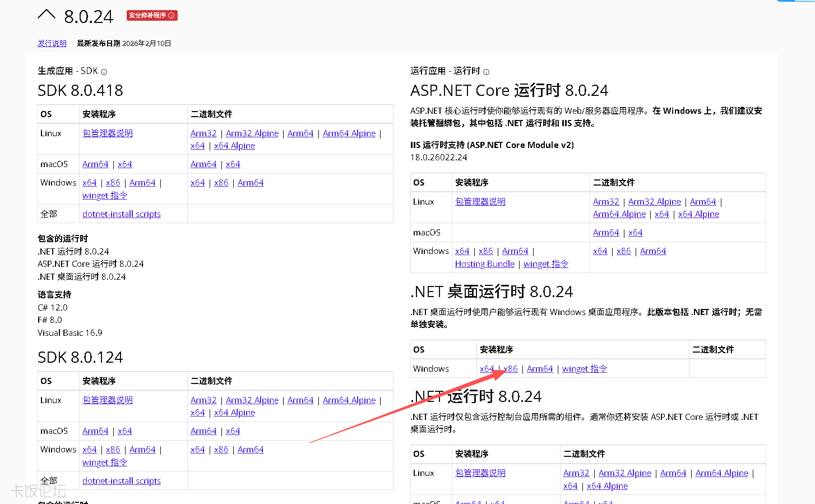Open 包管理器说明 for .NET Runtime on Linux
Image resolution: width=815 pixels, height=504 pixels.
point(480,473)
